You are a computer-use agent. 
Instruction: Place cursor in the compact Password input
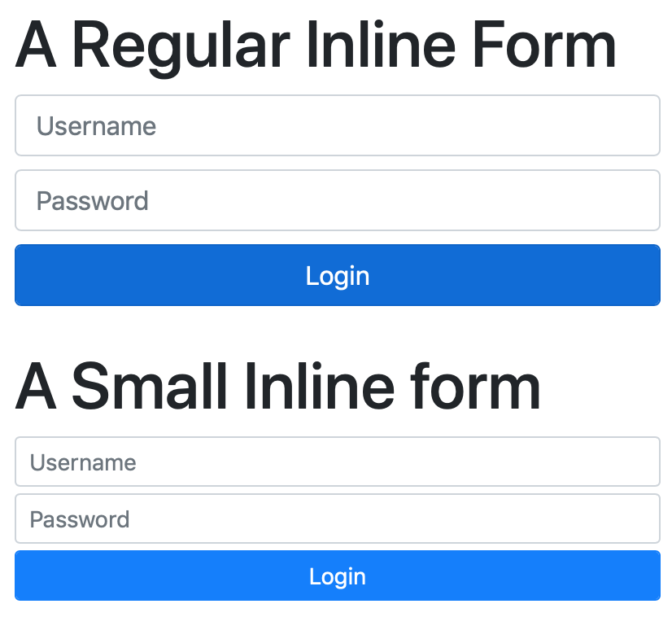pyautogui.click(x=338, y=519)
